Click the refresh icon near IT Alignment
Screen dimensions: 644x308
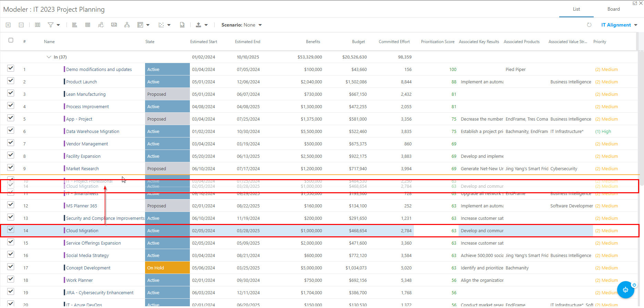tap(589, 25)
